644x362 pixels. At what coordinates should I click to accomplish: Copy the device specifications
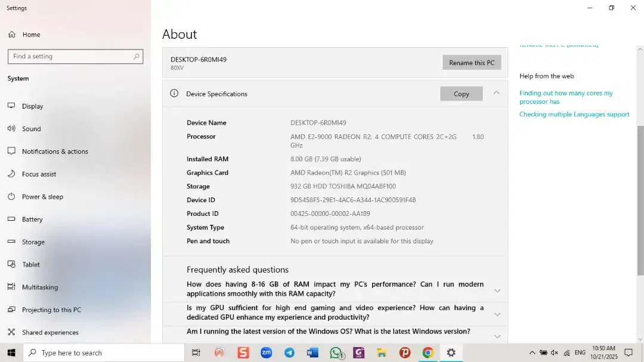click(461, 94)
